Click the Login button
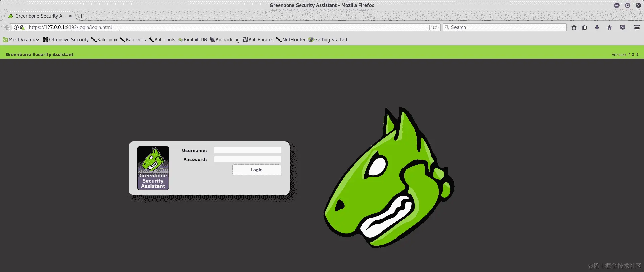Viewport: 644px width, 272px height. pos(257,170)
